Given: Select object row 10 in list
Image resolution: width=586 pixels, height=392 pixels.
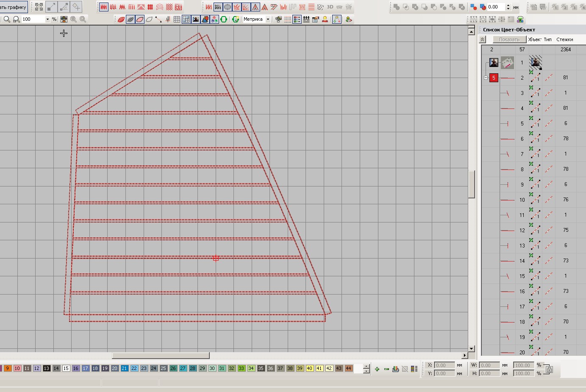Looking at the screenshot, I should click(533, 200).
